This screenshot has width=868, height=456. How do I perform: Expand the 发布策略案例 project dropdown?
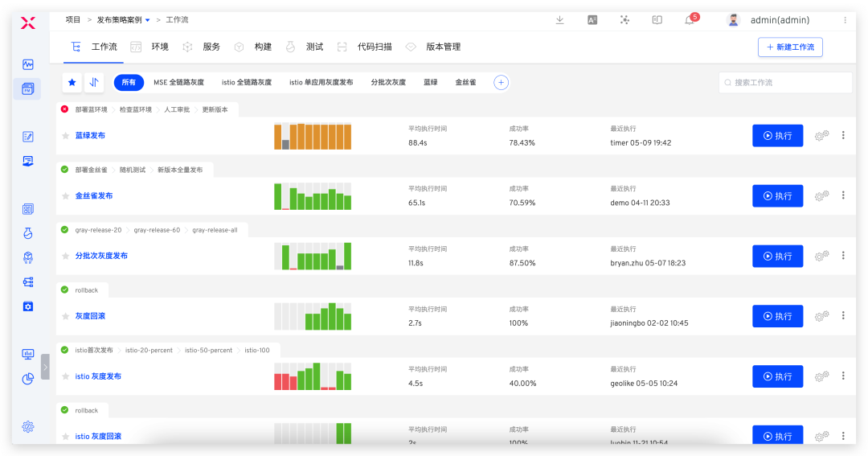click(147, 20)
